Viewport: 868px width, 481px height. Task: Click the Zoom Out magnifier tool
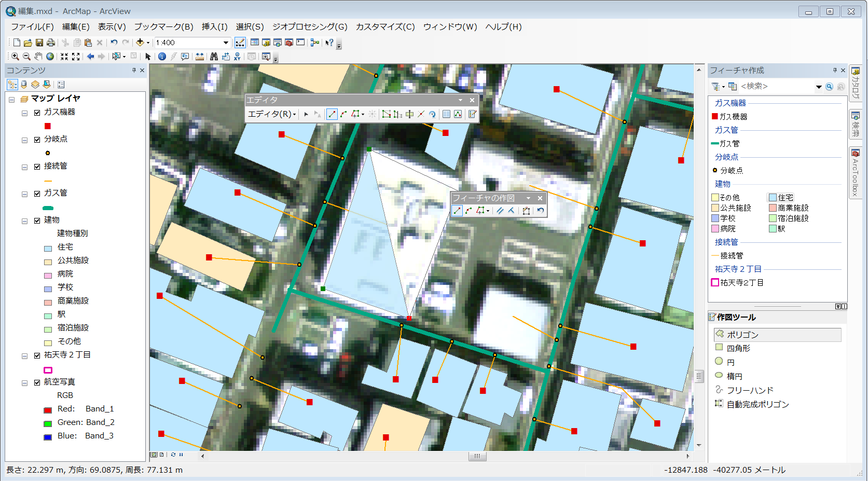tap(26, 57)
